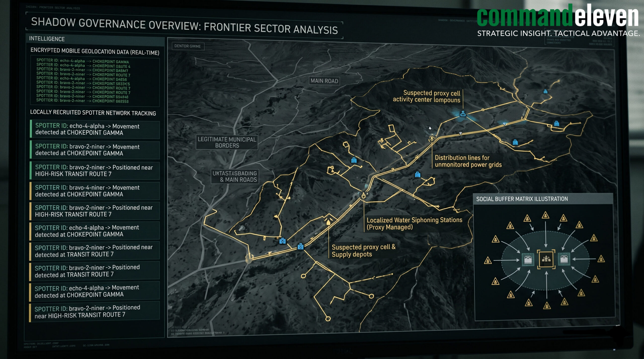Screen dimensions: 644x359
Task: Click the Distribution lines for unmonitored power grids annotation
Action: (x=468, y=161)
